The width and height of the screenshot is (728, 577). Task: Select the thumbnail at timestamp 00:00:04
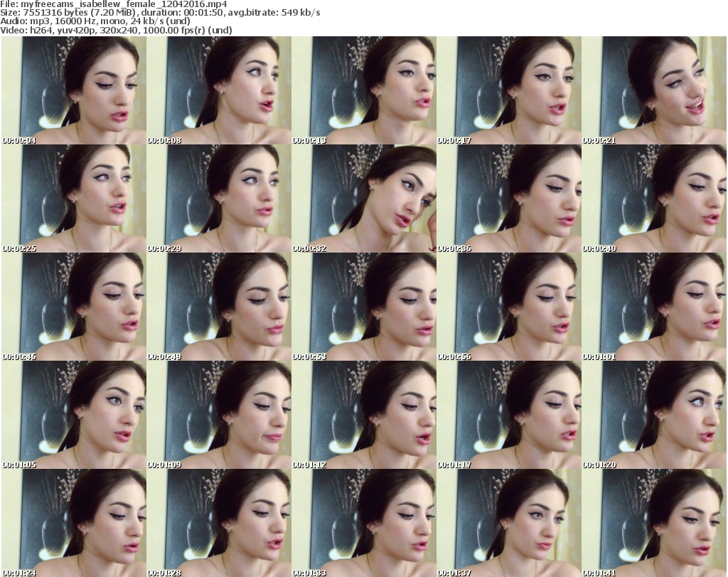pos(74,90)
